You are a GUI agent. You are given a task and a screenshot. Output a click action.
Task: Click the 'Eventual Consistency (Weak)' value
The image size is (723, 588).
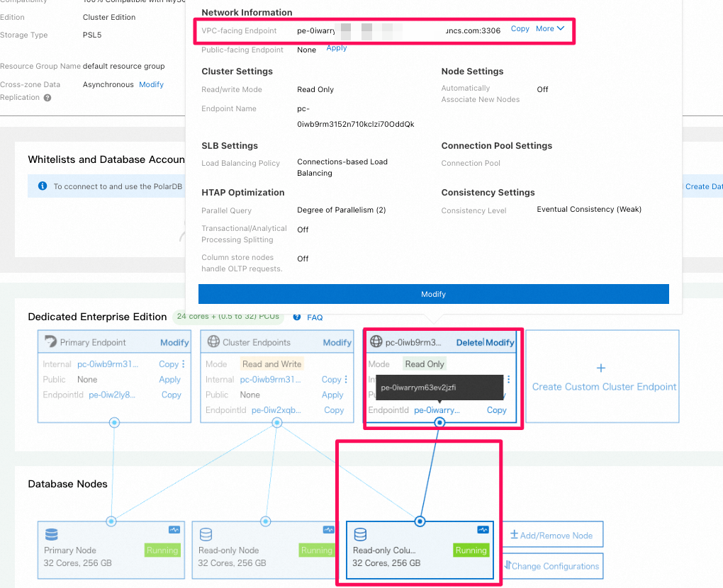pos(589,209)
